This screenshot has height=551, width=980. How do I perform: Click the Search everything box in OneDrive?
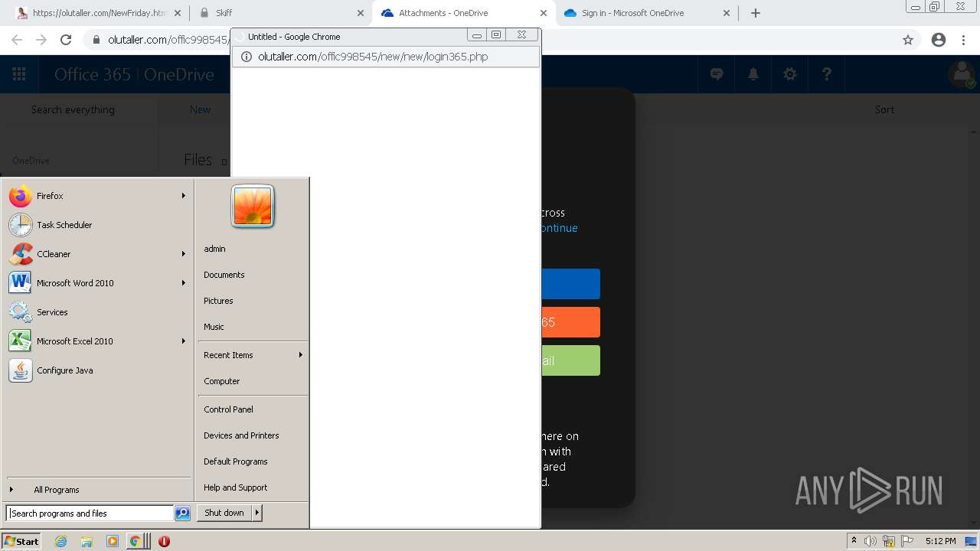click(x=73, y=109)
